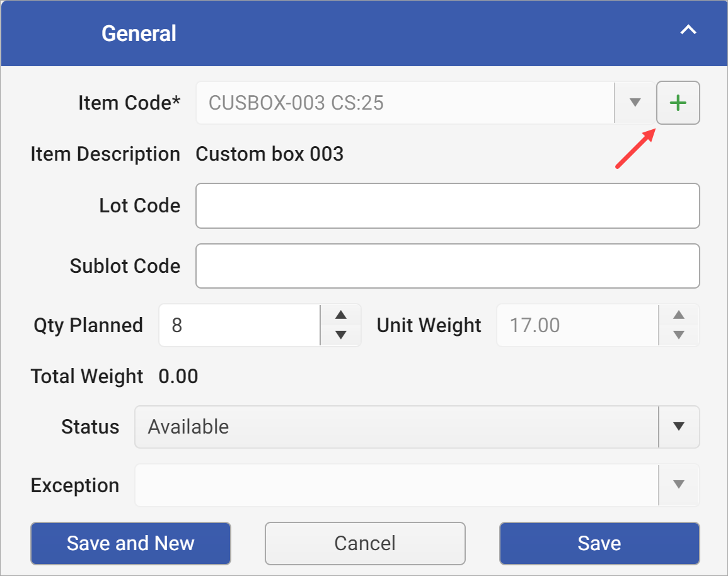Click the Cancel button
This screenshot has height=576, width=728.
coord(364,543)
